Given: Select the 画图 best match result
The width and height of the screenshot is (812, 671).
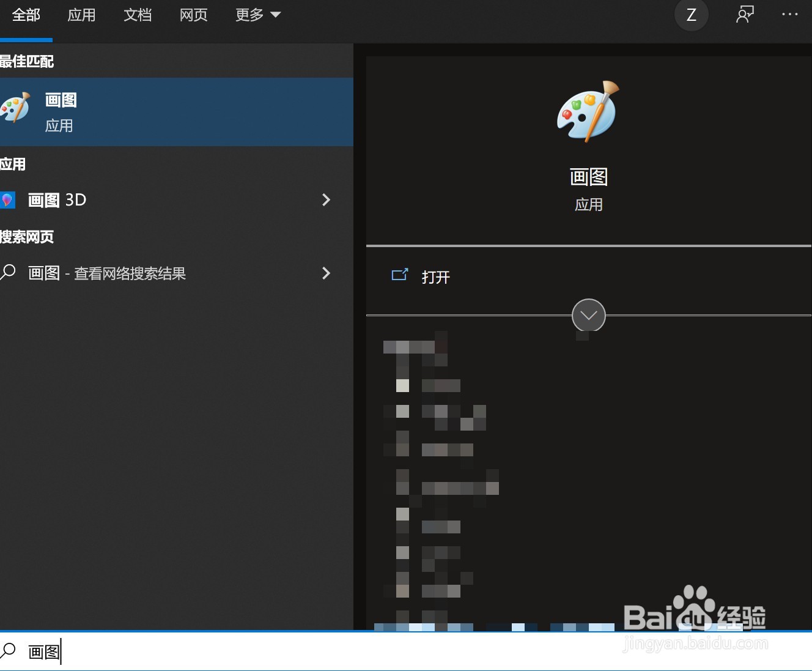Looking at the screenshot, I should (x=177, y=112).
